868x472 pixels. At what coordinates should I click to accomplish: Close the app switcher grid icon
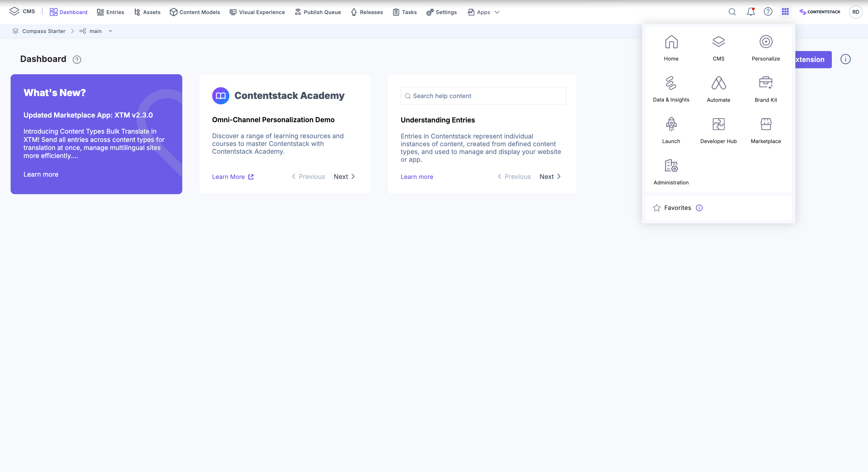click(x=785, y=12)
